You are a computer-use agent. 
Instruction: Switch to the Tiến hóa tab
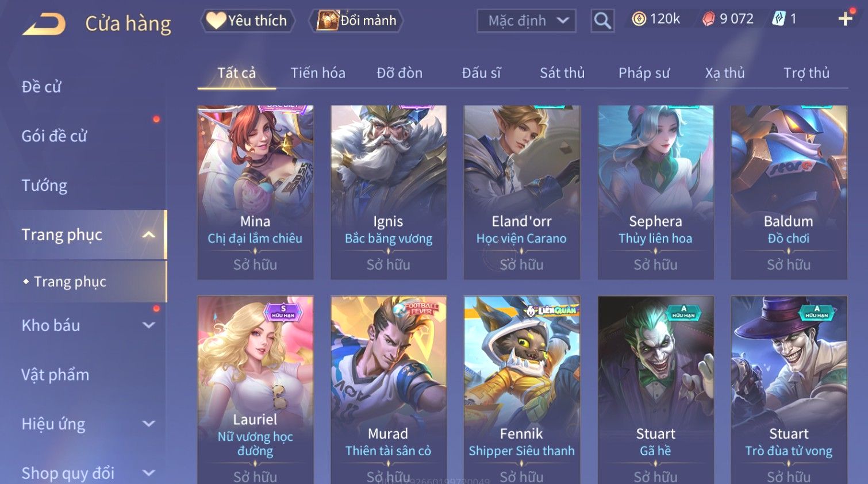tap(318, 73)
